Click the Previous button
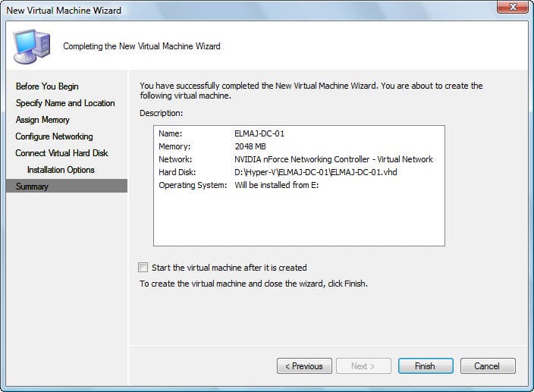 click(304, 366)
